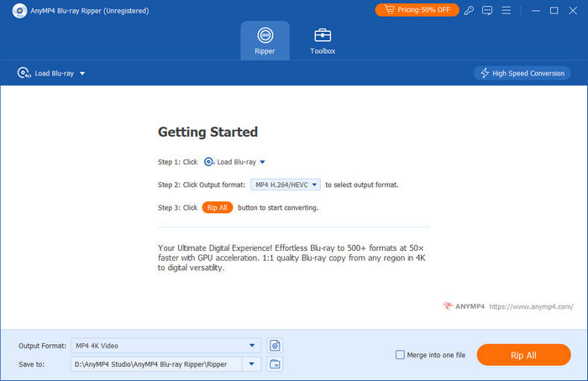This screenshot has width=588, height=381.
Task: Expand the Save to path dropdown arrow
Action: point(252,364)
